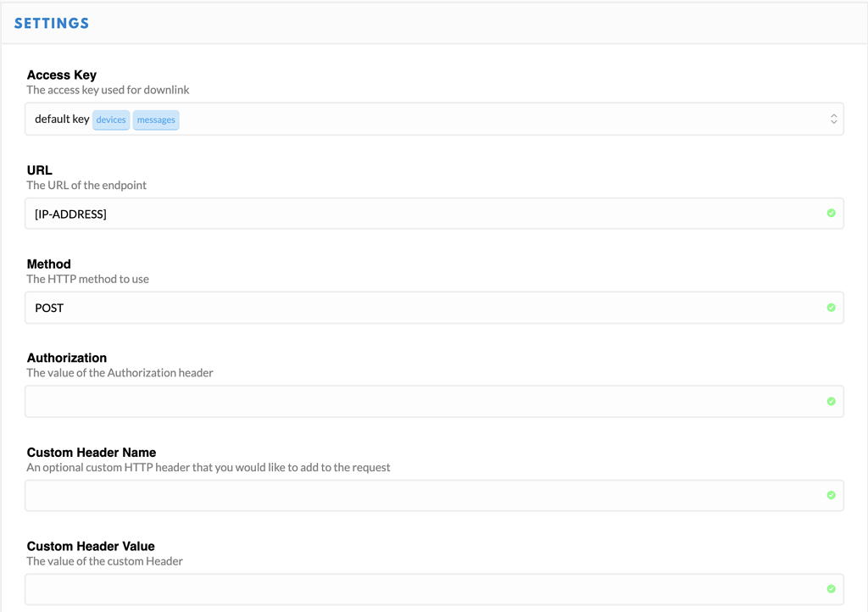
Task: Click the 'messages' tag badge
Action: (156, 120)
